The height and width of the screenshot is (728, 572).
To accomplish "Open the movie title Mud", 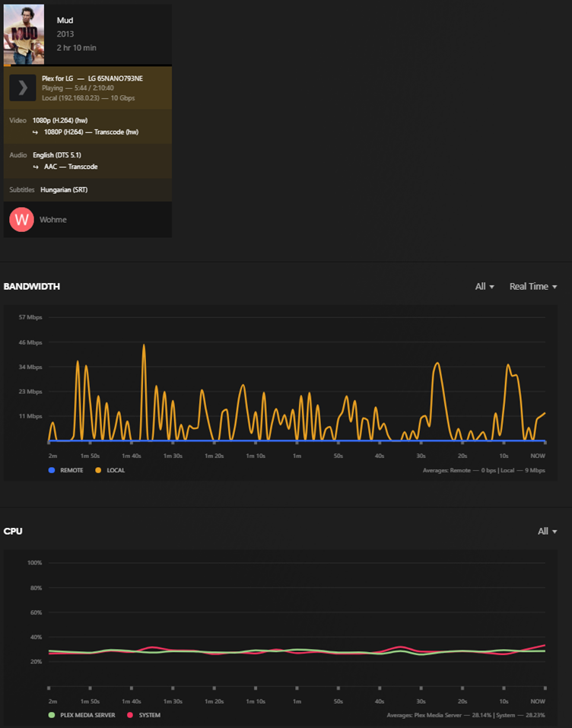I will [x=65, y=20].
